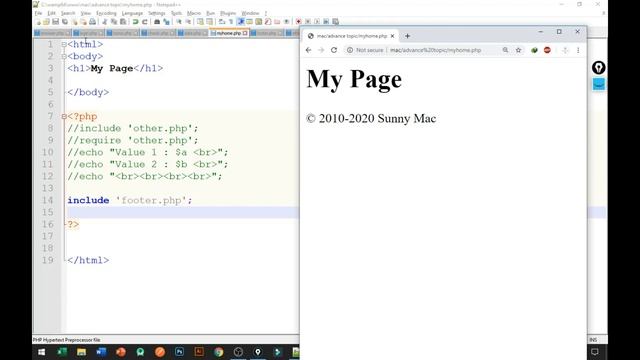Viewport: 640px width, 360px height.
Task: Open the Edit menu
Action: click(51, 13)
